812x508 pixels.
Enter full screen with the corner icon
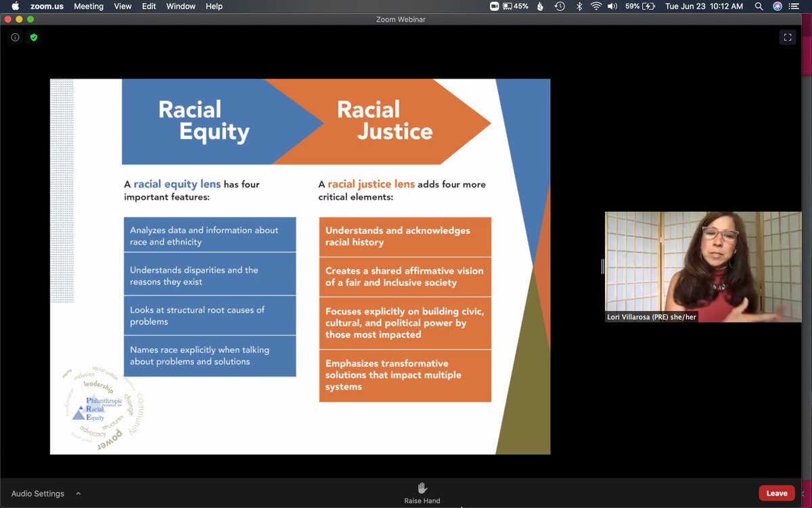pyautogui.click(x=788, y=38)
